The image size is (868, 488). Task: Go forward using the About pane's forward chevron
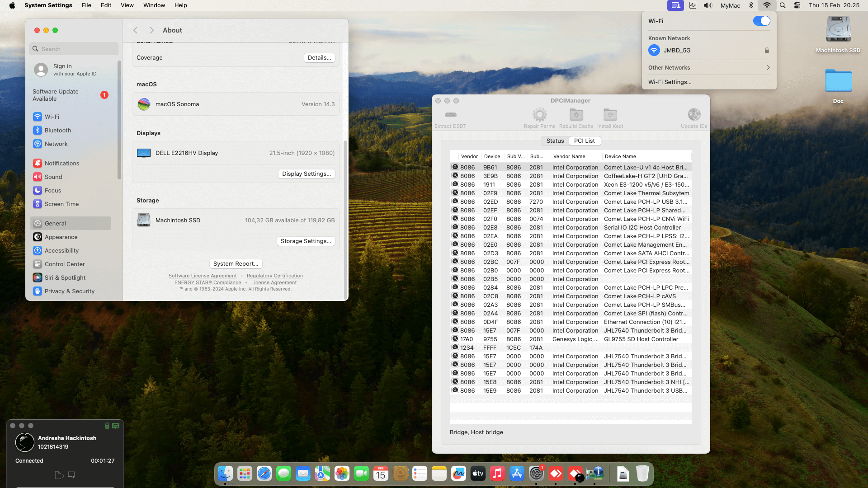[x=152, y=30]
